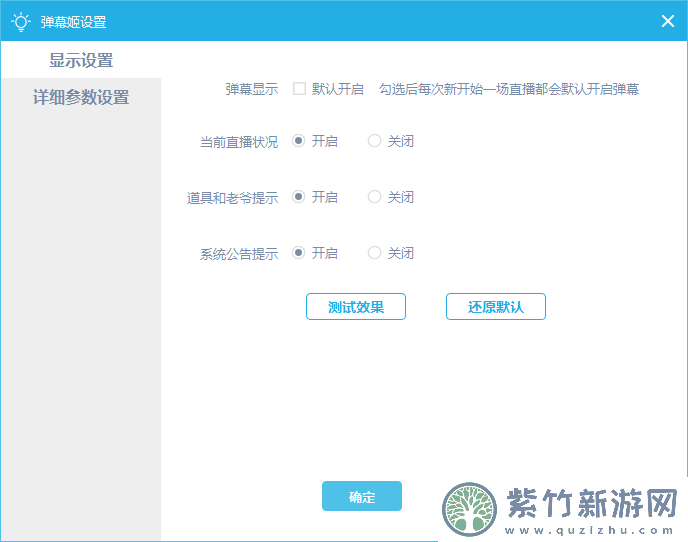Switch to the 显示设置 tab

click(x=81, y=60)
